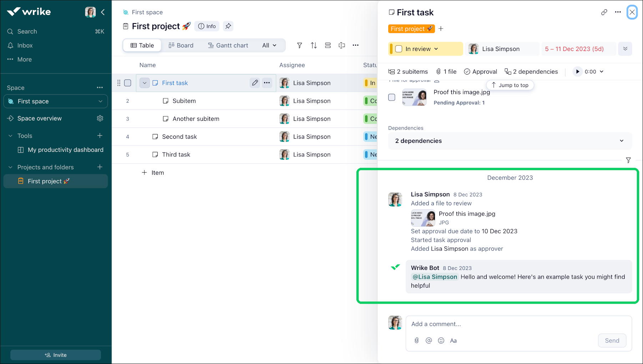Click the Add a comment field

(517, 324)
